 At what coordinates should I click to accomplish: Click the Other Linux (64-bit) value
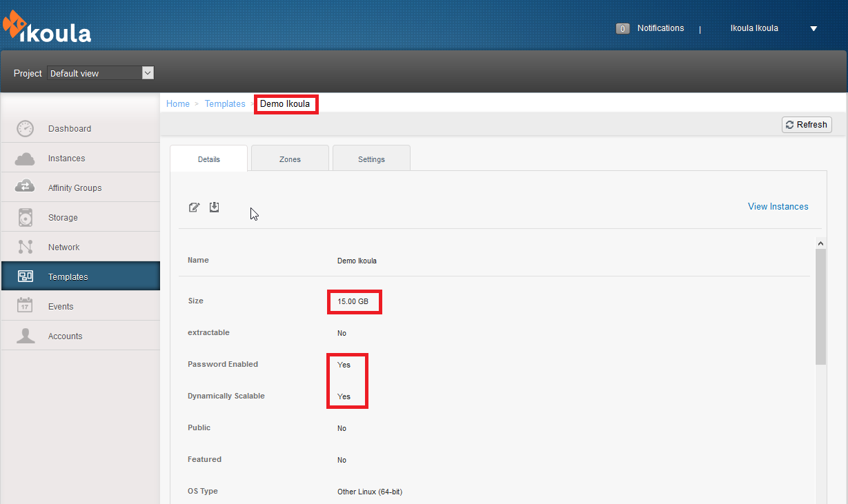pyautogui.click(x=370, y=492)
